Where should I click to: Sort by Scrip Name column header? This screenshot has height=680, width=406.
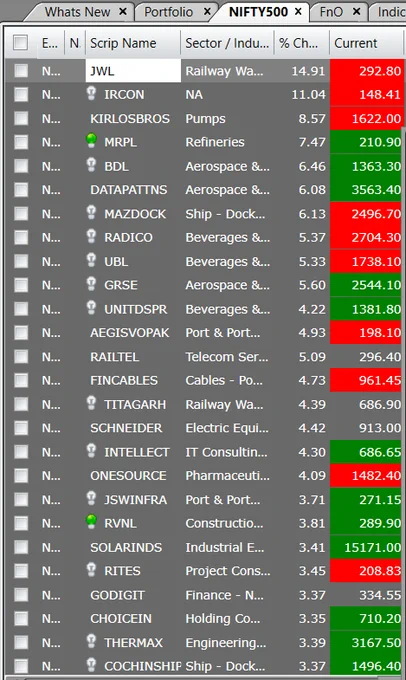point(133,43)
